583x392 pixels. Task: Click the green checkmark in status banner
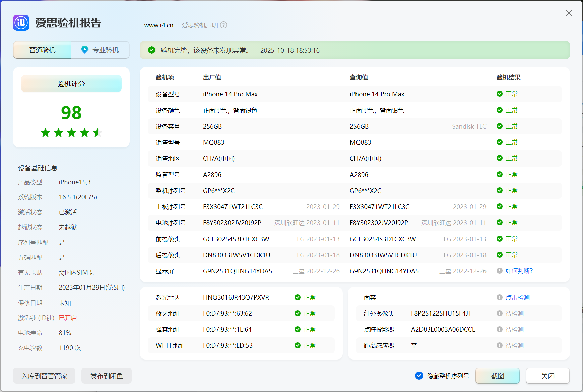point(152,50)
